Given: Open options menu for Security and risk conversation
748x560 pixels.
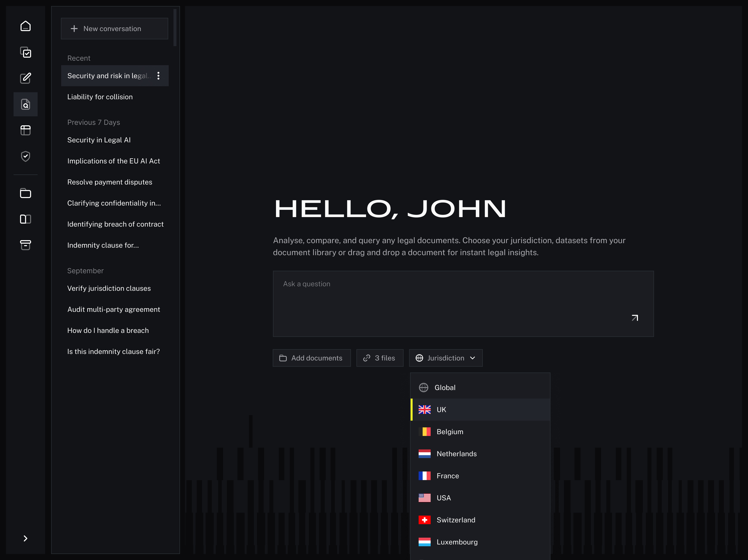Looking at the screenshot, I should [x=158, y=76].
